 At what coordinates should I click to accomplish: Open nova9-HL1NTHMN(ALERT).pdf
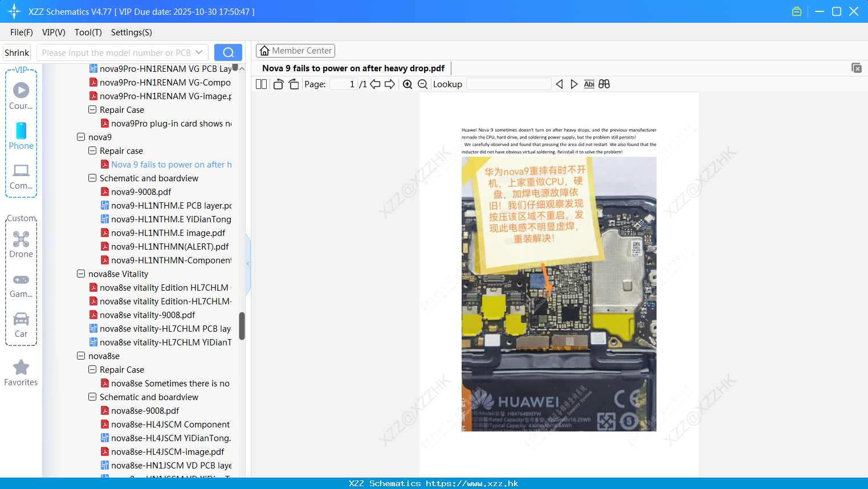click(170, 247)
